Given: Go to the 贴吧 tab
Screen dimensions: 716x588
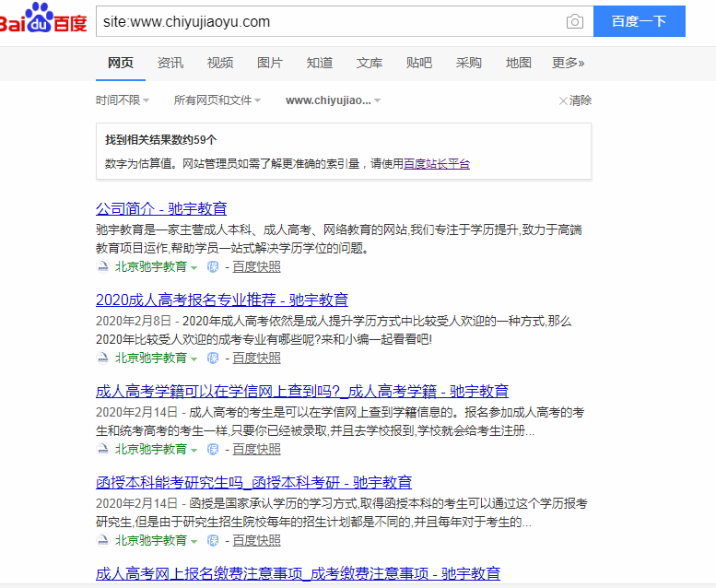Looking at the screenshot, I should 419,63.
